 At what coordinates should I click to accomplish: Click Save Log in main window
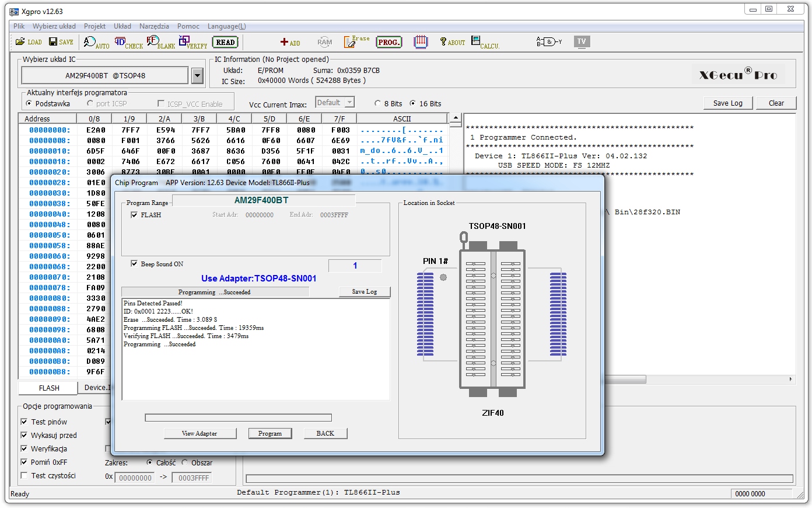tap(728, 103)
